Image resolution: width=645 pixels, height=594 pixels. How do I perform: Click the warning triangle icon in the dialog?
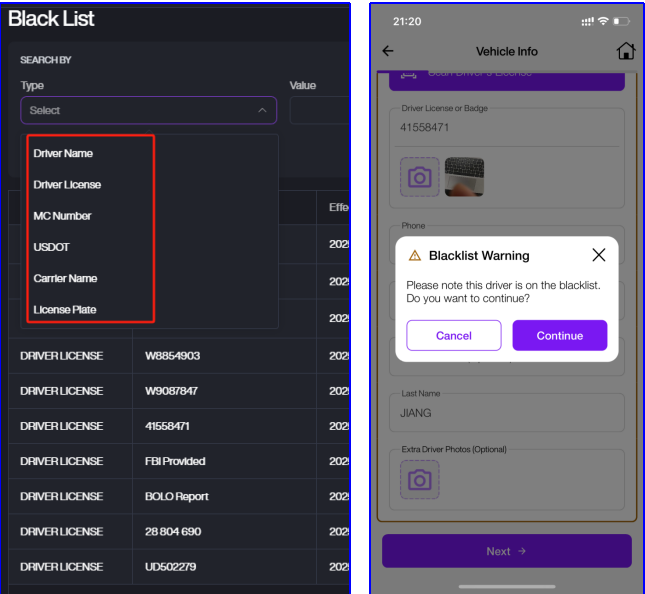[x=414, y=256]
